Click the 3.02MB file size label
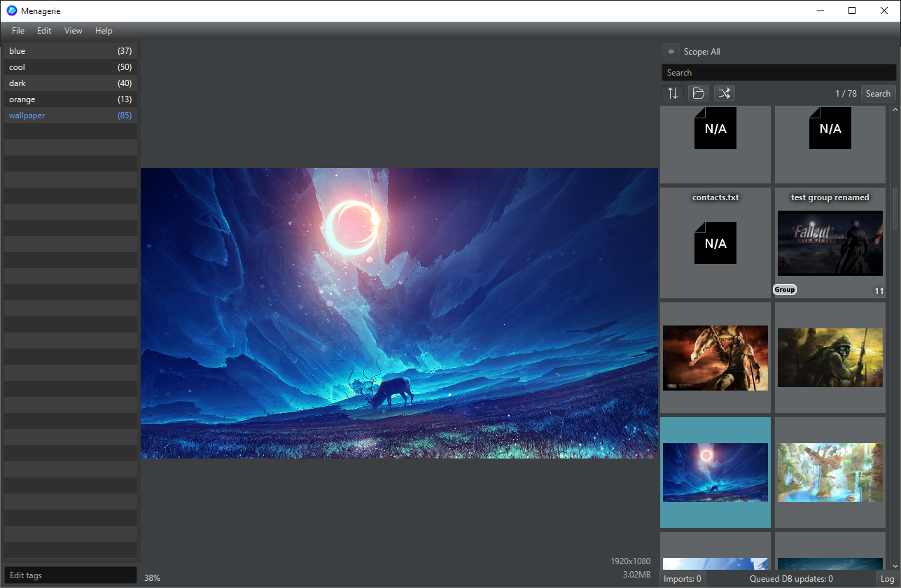The image size is (901, 588). (x=637, y=575)
